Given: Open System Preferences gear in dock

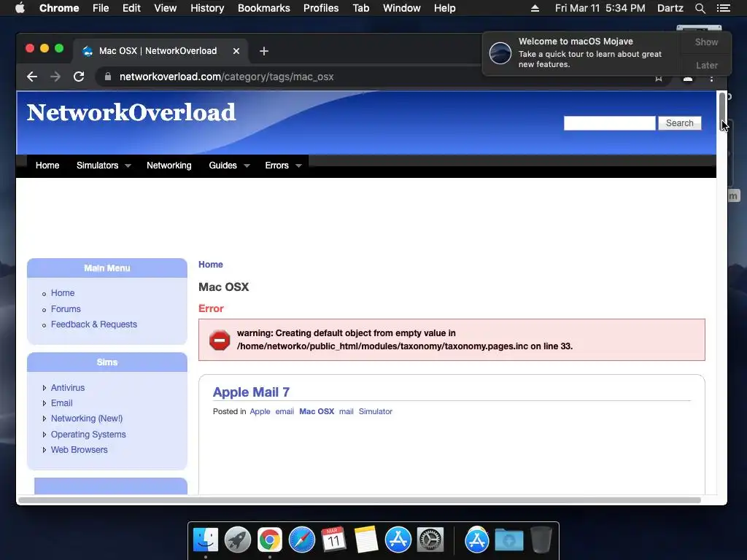Looking at the screenshot, I should (430, 540).
